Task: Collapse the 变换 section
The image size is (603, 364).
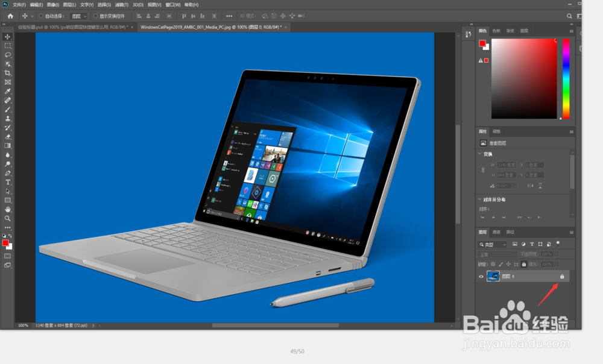Action: click(479, 154)
